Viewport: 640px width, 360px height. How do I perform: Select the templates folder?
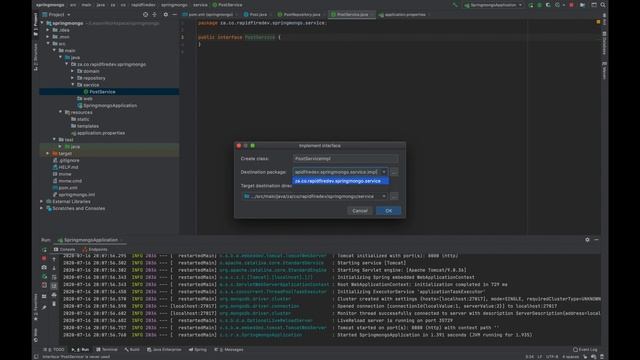point(85,126)
